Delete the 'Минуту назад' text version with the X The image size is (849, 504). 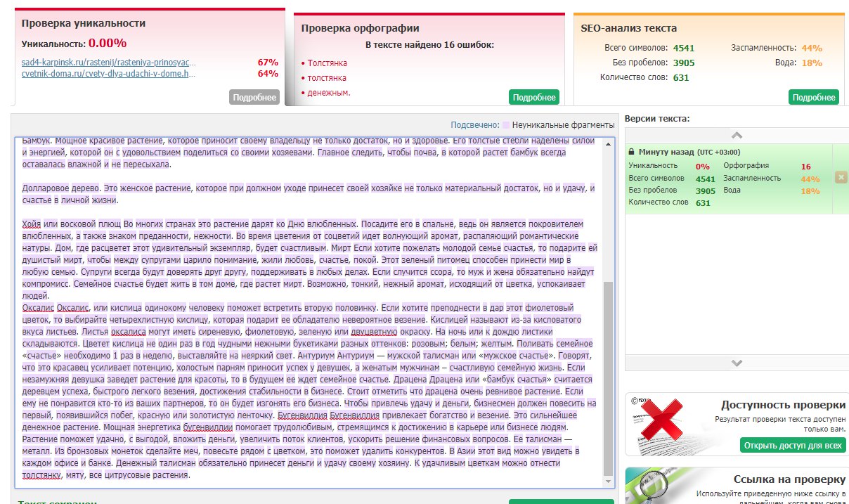click(x=841, y=178)
